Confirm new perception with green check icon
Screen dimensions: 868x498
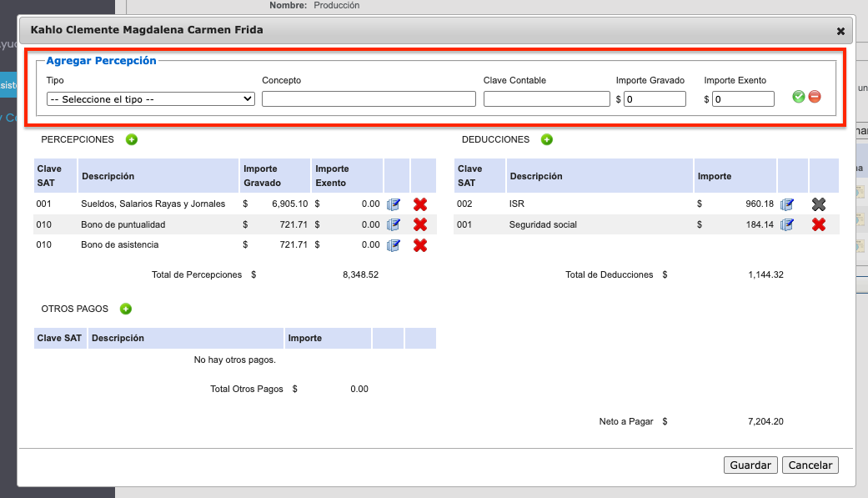click(799, 97)
